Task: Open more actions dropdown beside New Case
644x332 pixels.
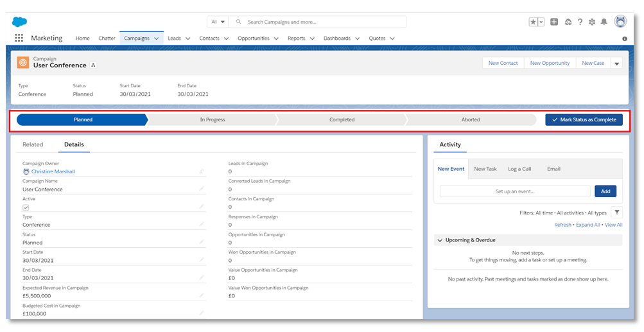Action: [x=616, y=64]
